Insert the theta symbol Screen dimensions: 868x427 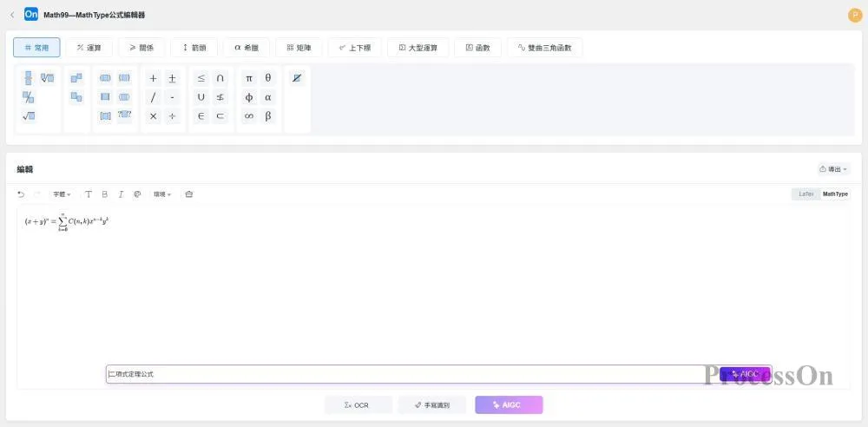point(268,78)
